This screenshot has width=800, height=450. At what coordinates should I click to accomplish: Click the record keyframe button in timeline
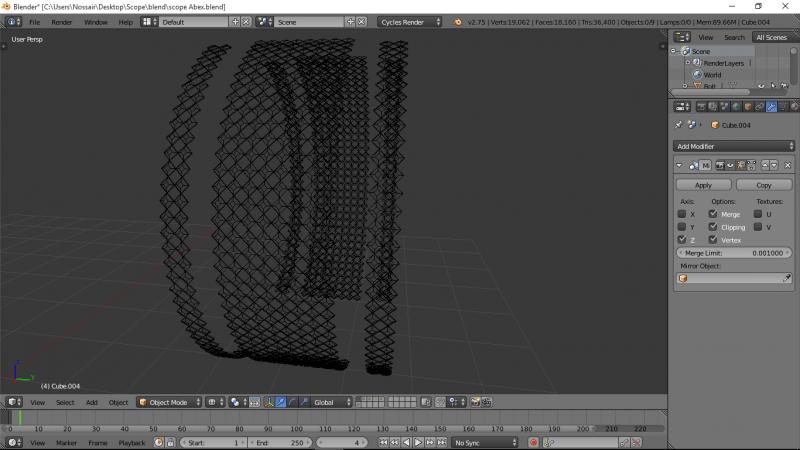tap(533, 442)
